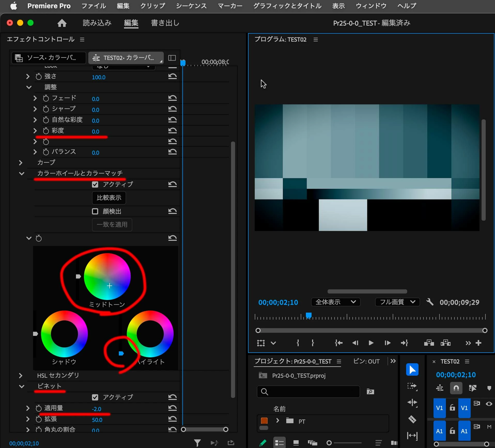495x448 pixels.
Task: Open the ウィンドウ menu
Action: pos(371,6)
